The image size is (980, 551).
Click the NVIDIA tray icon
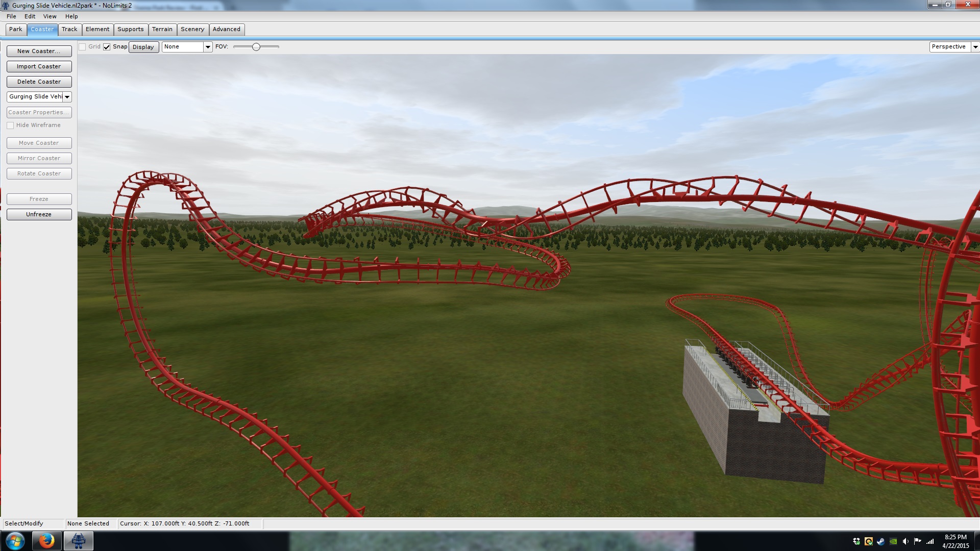(893, 541)
